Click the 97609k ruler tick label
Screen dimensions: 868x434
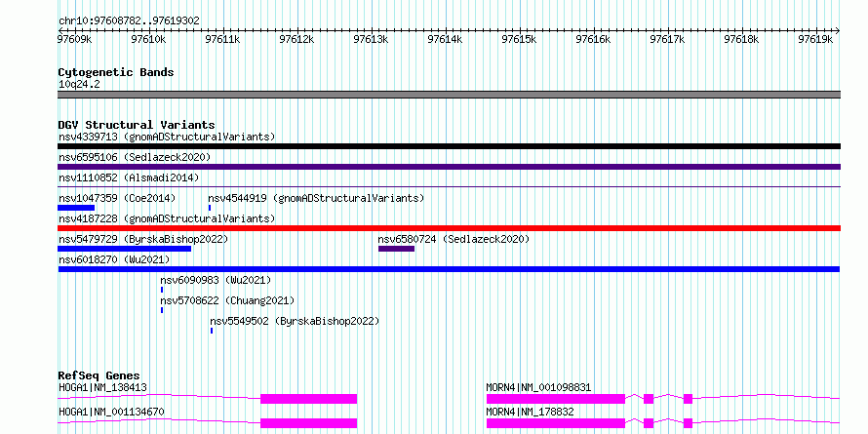click(74, 39)
